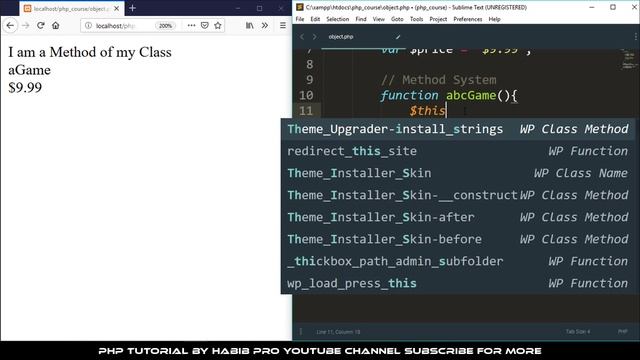Open side bar switcher icon in status bar

click(301, 332)
